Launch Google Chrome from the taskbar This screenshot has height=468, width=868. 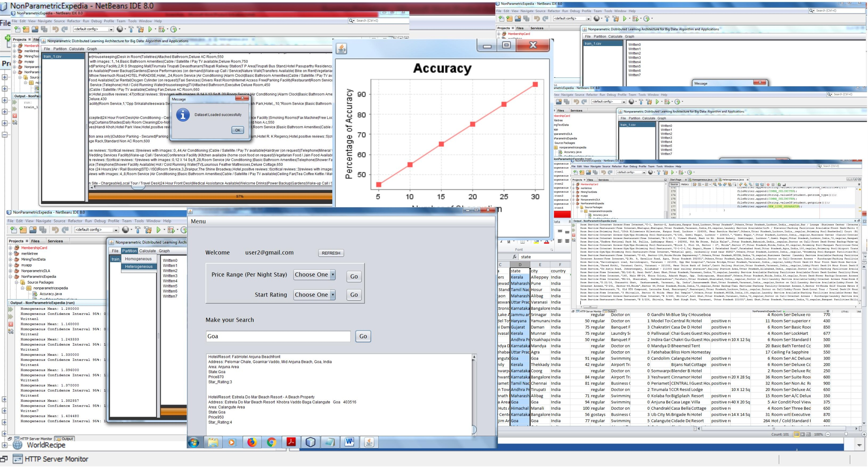pos(271,443)
